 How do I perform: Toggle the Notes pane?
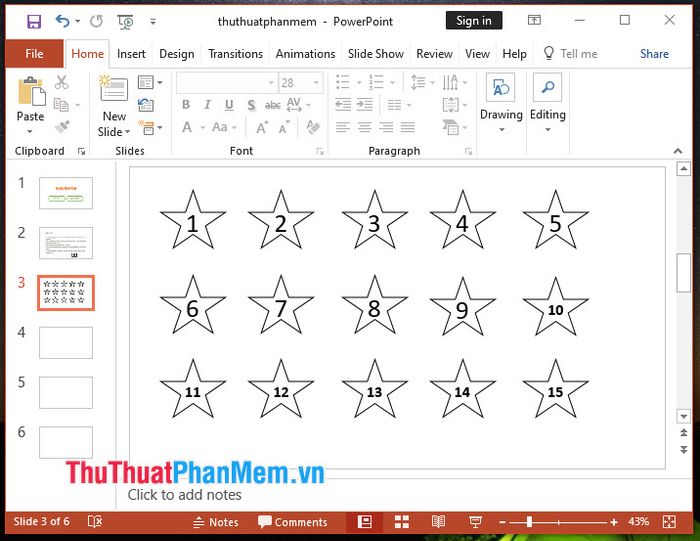click(215, 522)
